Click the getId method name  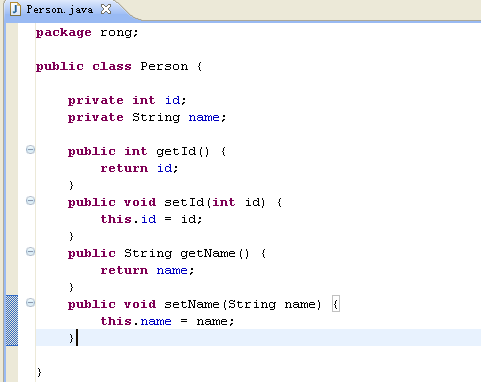pyautogui.click(x=176, y=151)
